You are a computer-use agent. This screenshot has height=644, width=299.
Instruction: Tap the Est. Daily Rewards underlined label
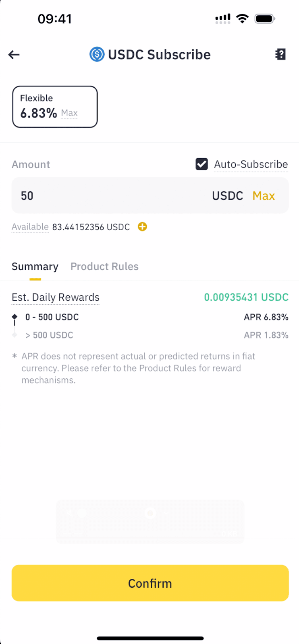pyautogui.click(x=56, y=297)
